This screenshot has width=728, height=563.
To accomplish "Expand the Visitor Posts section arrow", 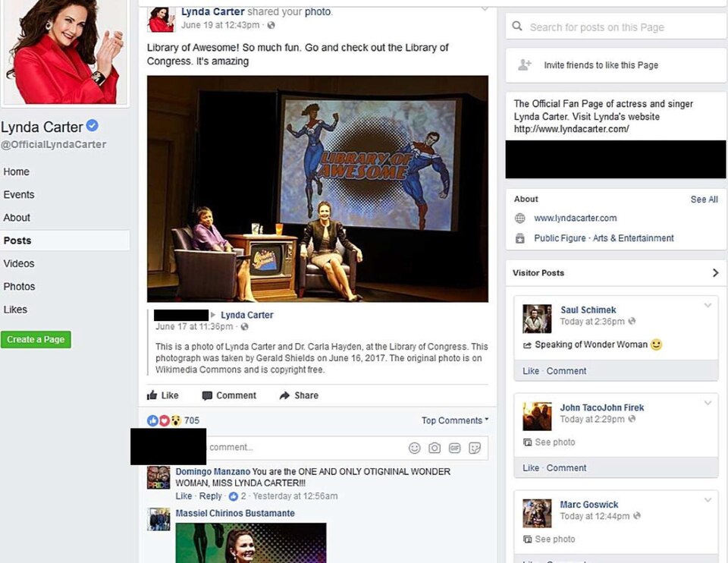I will pos(714,273).
